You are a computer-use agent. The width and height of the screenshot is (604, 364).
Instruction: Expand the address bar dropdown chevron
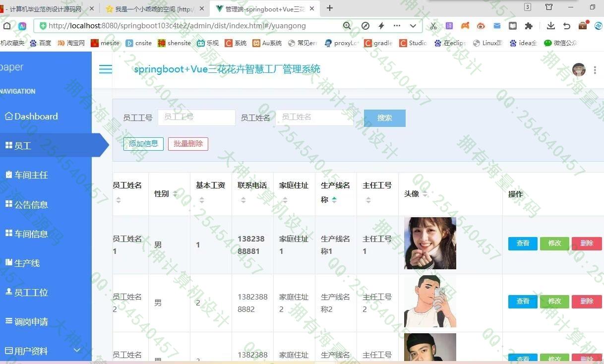[413, 26]
